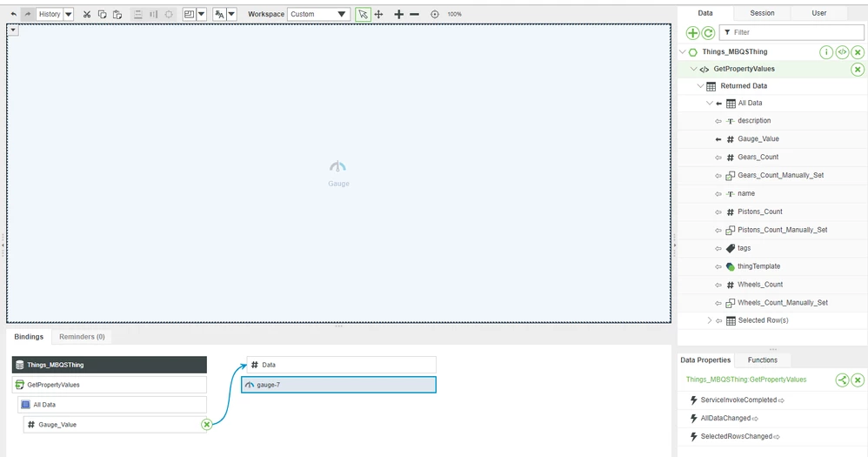
Task: Remove Things_MBQSThing with its X icon
Action: 858,52
